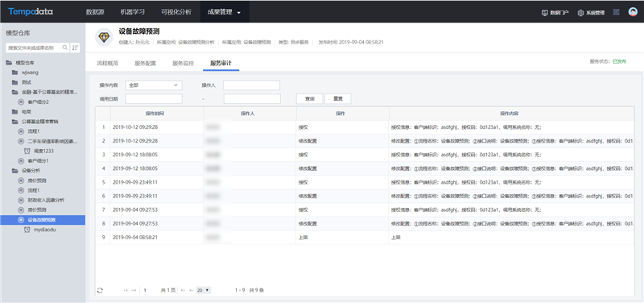
Task: Click the 已发布 service status text
Action: click(x=619, y=61)
